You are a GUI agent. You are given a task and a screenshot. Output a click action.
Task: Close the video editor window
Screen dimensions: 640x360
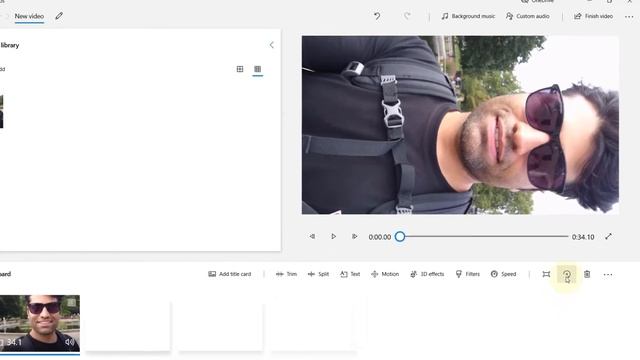pyautogui.click(x=629, y=2)
